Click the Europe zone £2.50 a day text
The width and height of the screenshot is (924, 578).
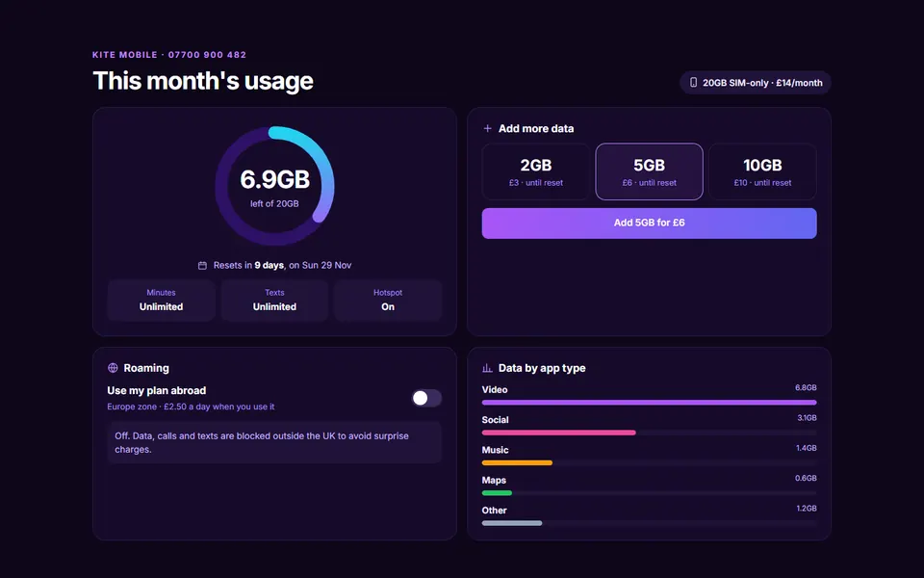point(191,407)
